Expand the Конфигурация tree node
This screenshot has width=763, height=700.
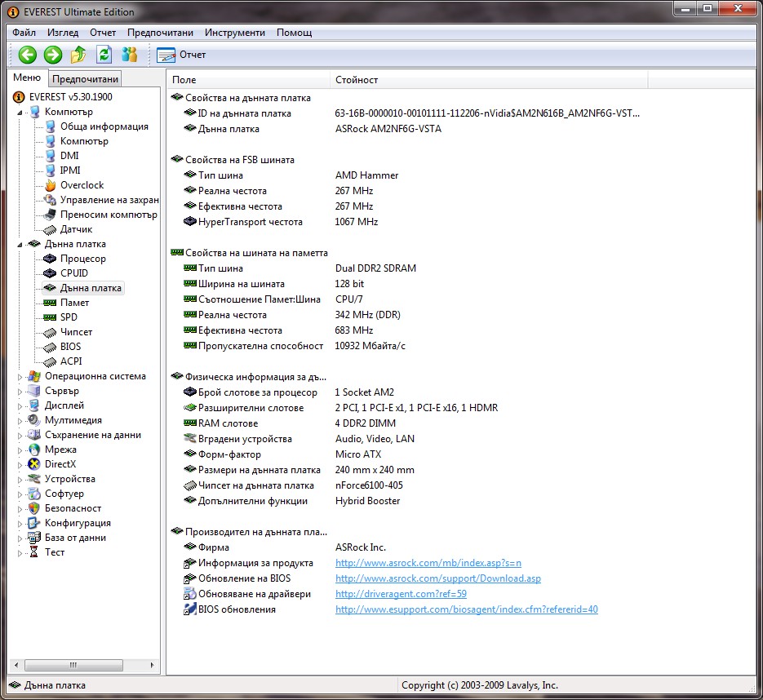pyautogui.click(x=20, y=524)
